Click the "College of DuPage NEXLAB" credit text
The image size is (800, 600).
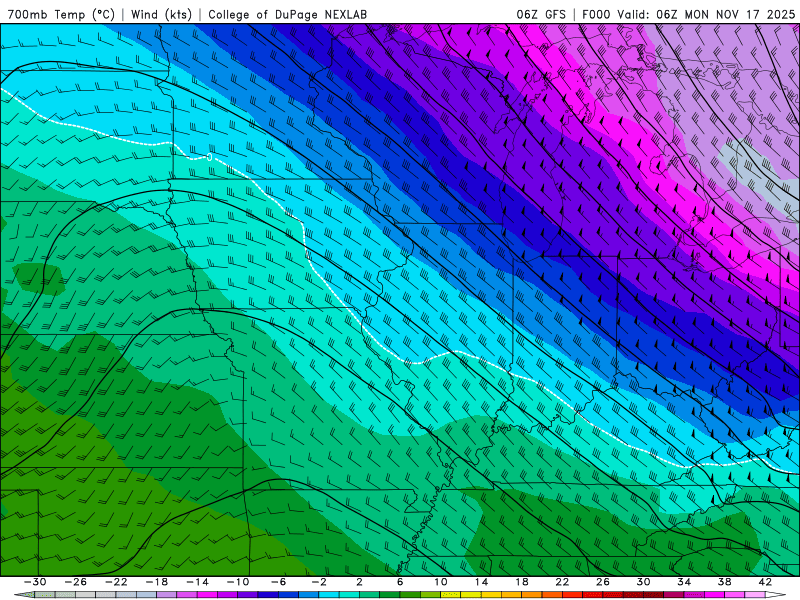pos(287,15)
